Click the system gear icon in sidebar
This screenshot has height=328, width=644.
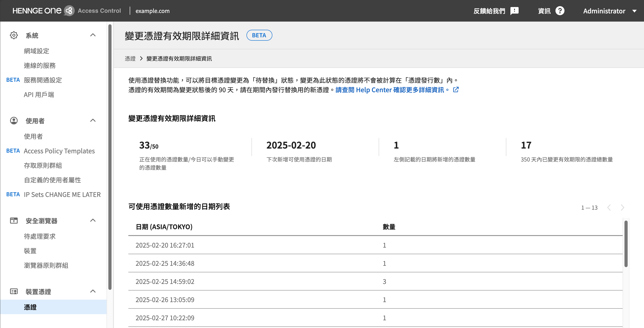coord(14,35)
